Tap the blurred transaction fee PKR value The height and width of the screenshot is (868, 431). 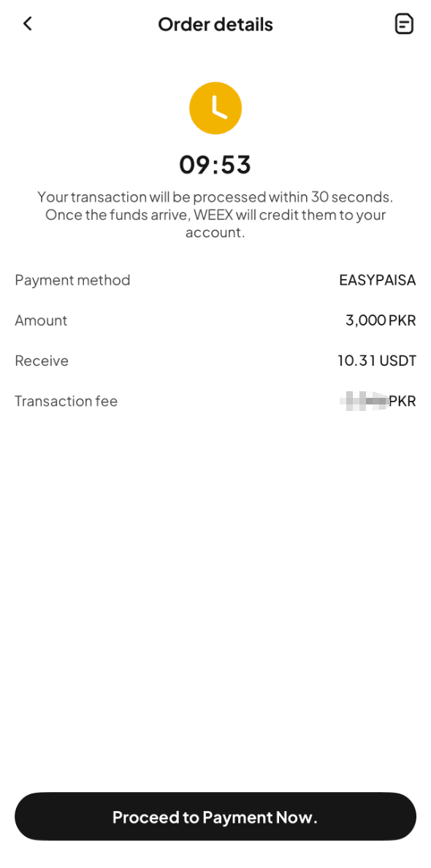(377, 401)
